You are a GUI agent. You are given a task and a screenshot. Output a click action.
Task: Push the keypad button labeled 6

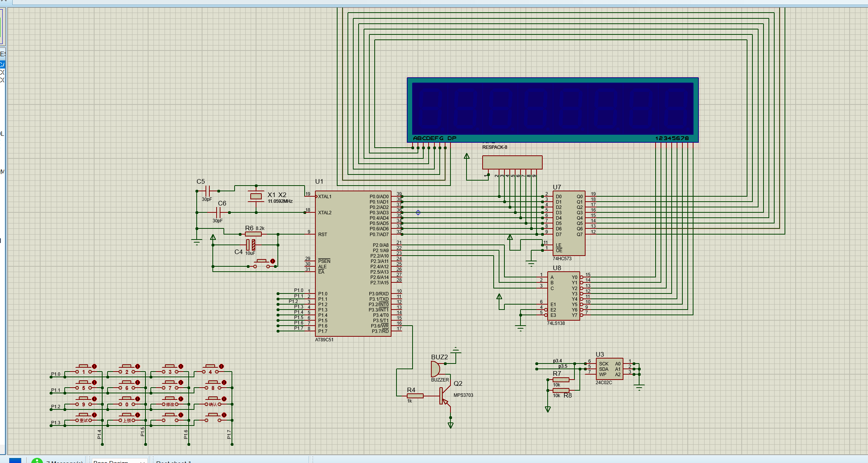click(126, 386)
